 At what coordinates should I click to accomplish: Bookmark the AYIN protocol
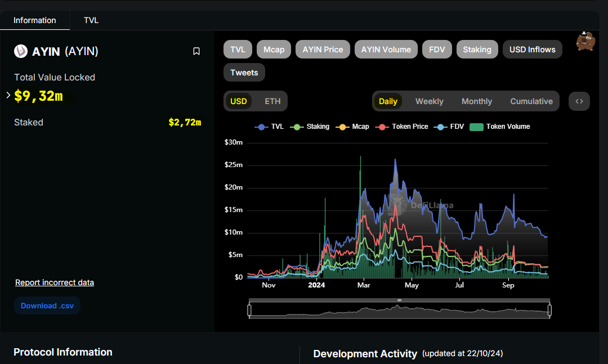pos(196,51)
